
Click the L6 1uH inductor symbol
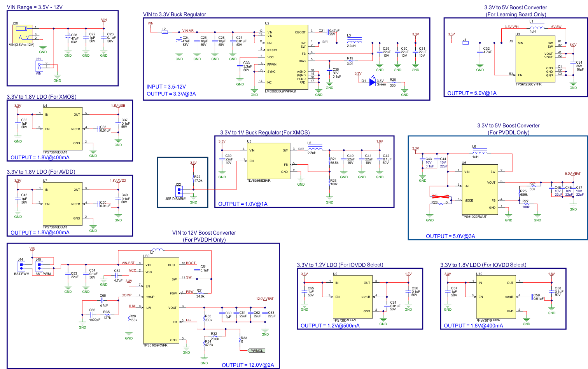(480, 152)
